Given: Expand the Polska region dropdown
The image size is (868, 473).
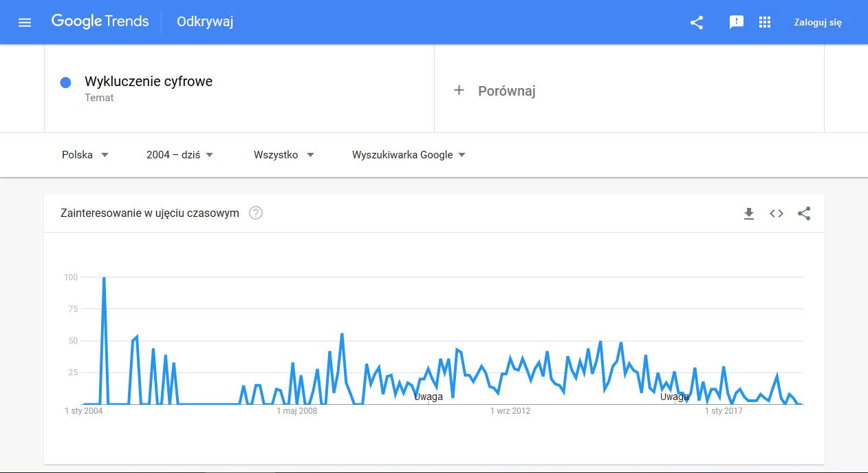Looking at the screenshot, I should point(85,155).
